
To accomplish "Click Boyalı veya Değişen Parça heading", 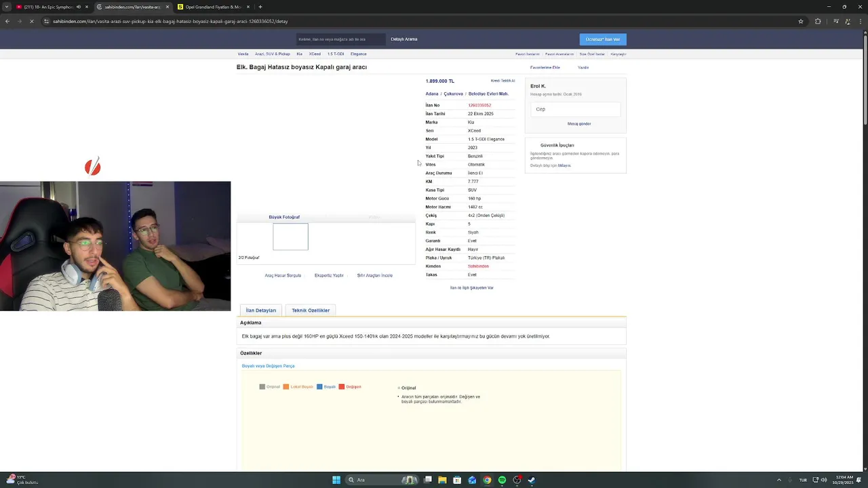I will point(269,366).
